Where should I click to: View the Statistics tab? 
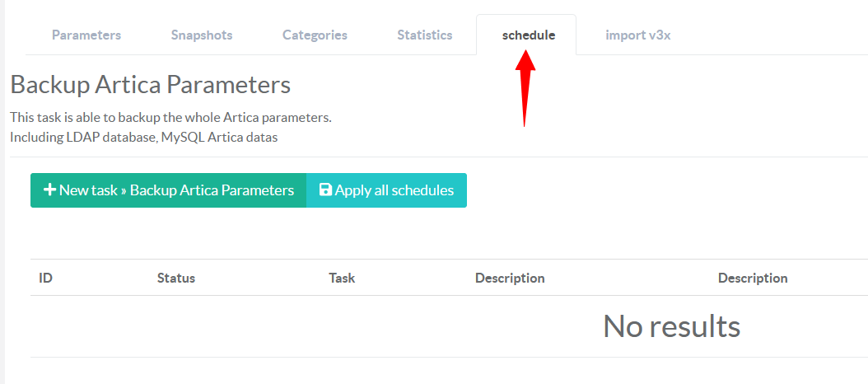click(x=425, y=35)
